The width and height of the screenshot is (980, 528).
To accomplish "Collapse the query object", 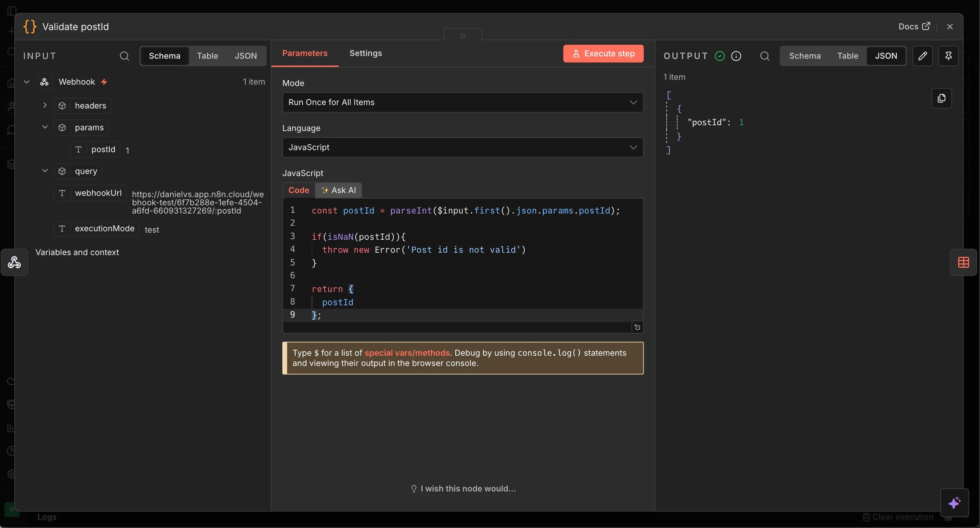I will click(x=45, y=171).
